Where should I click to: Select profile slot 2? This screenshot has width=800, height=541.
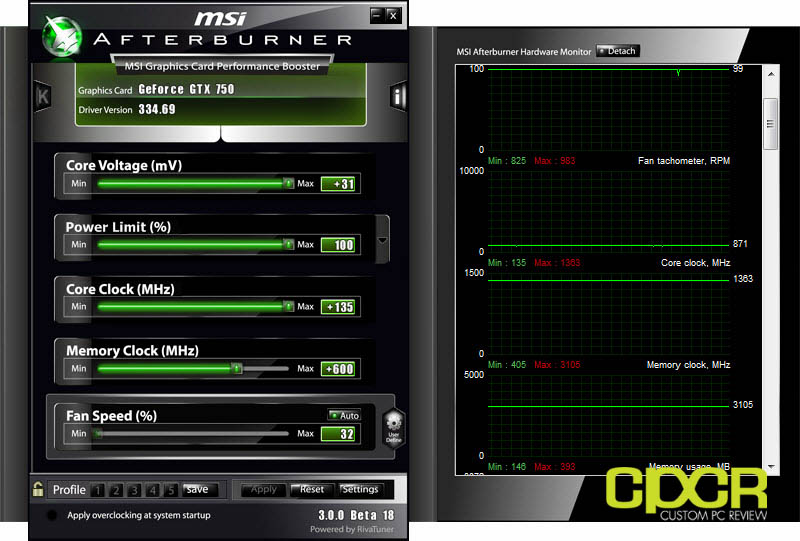[116, 490]
